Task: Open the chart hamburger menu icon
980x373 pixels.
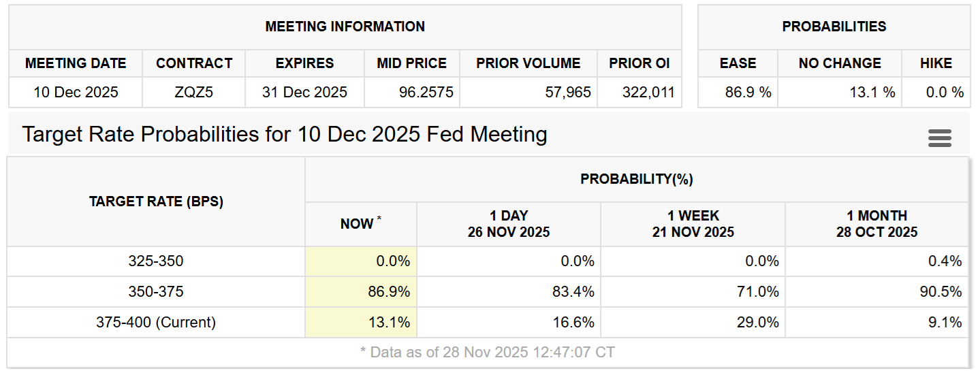Action: [x=939, y=138]
